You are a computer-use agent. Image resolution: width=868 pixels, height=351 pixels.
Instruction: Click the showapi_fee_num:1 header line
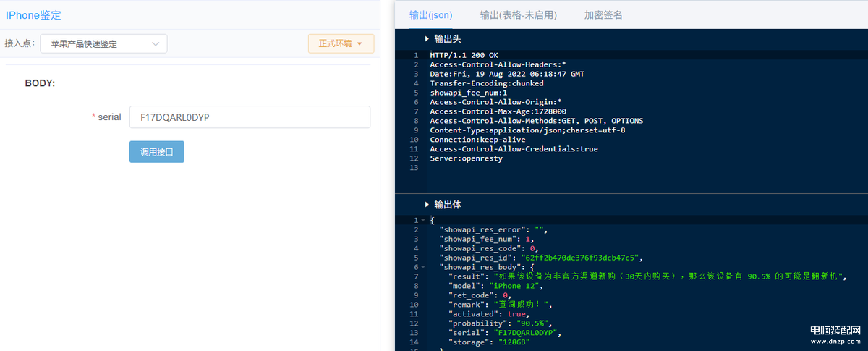pyautogui.click(x=469, y=93)
